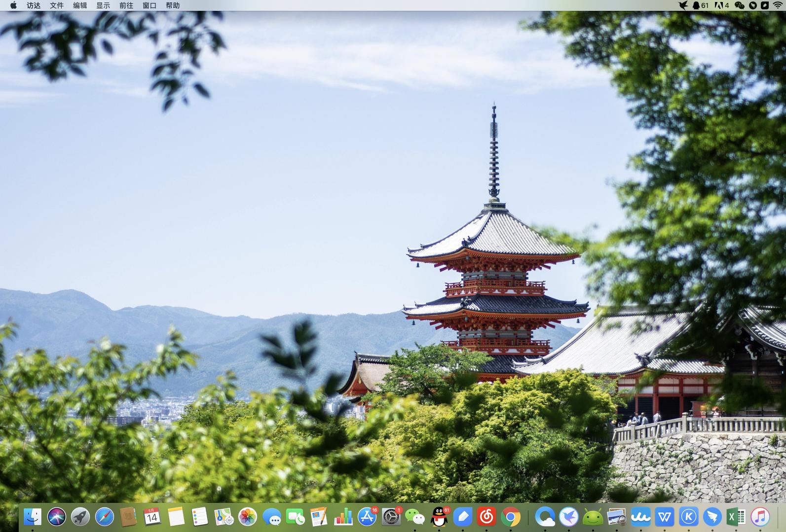Open hummingbird app in Dock
This screenshot has height=532, width=786.
(x=569, y=517)
